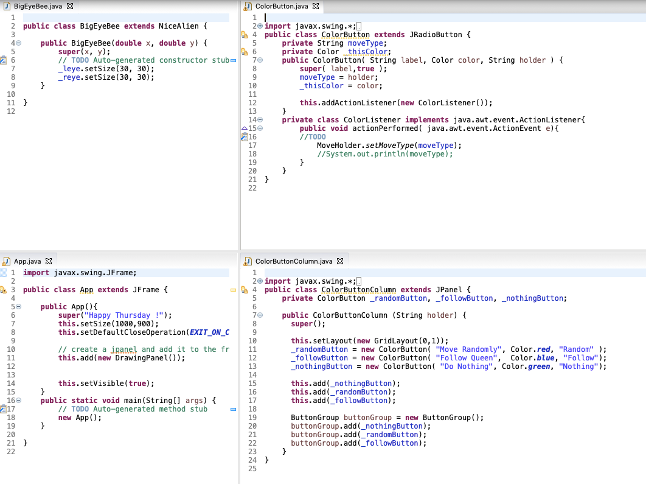
Task: Click the 'this.setVisible(true);' line
Action: point(106,383)
